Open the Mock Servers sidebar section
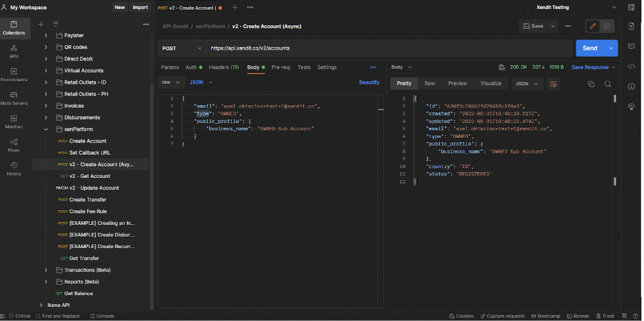Screen dimensions: 644x321 (x=14, y=99)
